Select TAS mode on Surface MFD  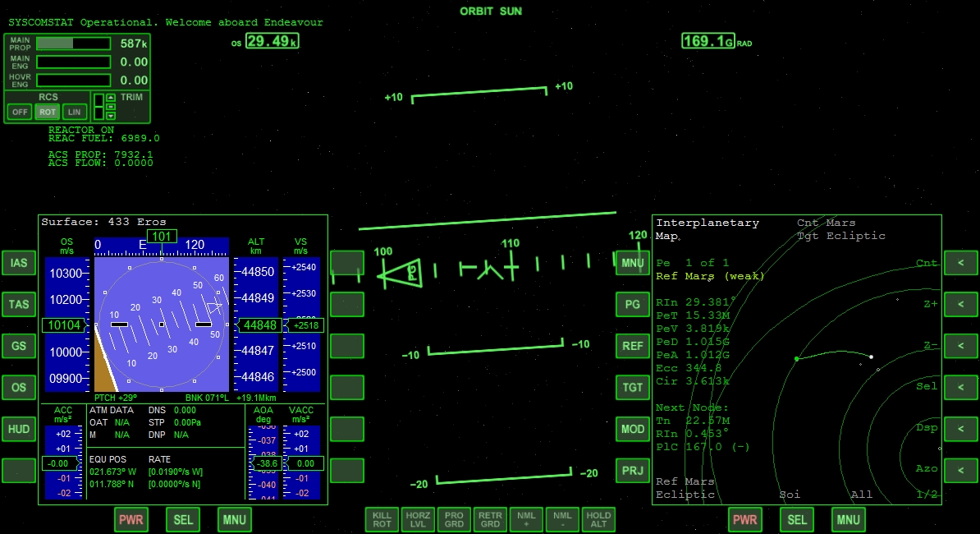pos(19,304)
